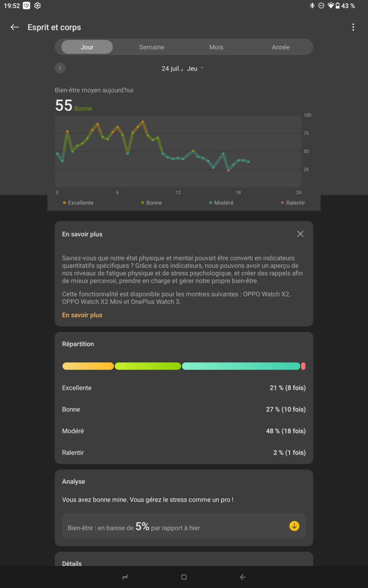Image resolution: width=368 pixels, height=588 pixels.
Task: Tap the Modéré 48 % row
Action: point(184,431)
